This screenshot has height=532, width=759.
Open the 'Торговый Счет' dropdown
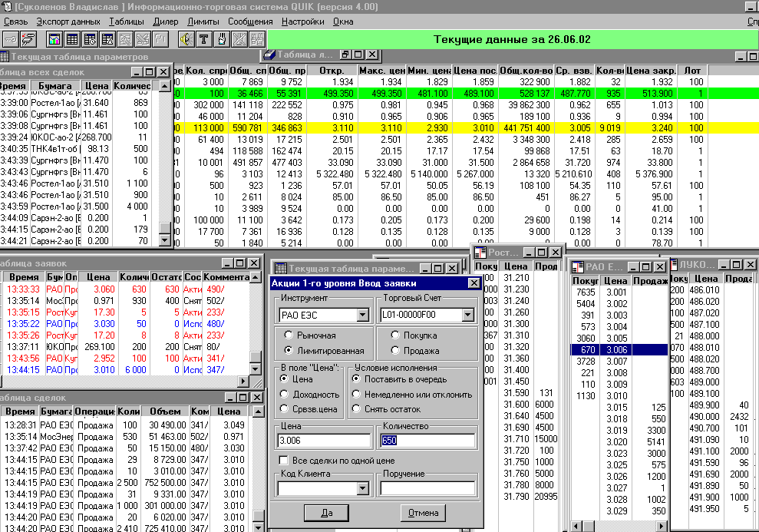click(467, 316)
